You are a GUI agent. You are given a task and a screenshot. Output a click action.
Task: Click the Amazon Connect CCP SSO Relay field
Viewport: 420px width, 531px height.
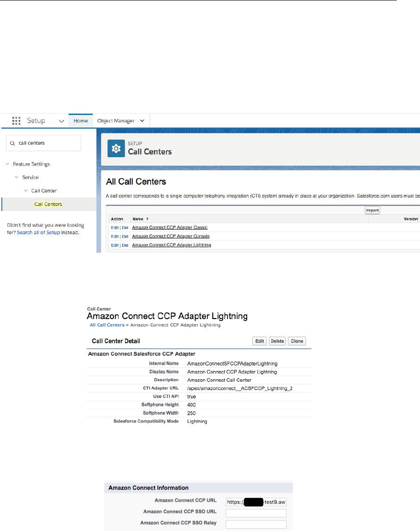(x=256, y=524)
